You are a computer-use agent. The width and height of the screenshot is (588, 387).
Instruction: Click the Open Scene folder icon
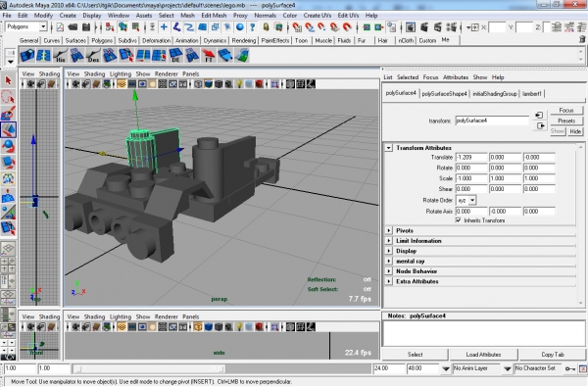pos(73,27)
